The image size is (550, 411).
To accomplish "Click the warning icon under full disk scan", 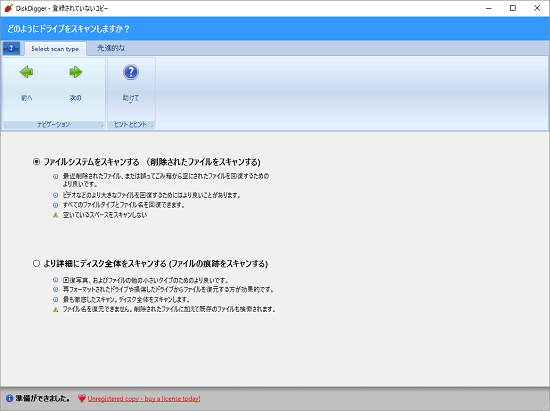I will [x=55, y=309].
